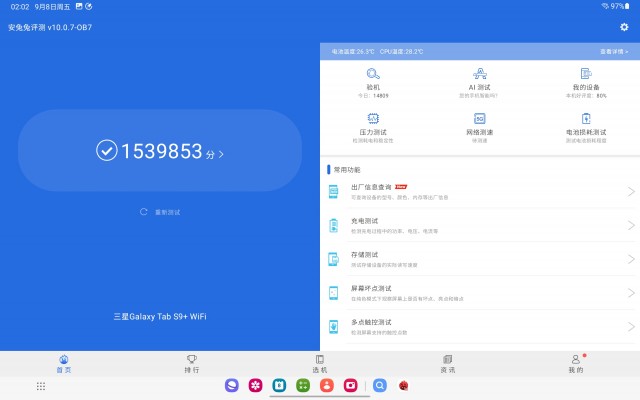This screenshot has height=400, width=640.
Task: Switch to AnTuTu recent app icon in taskbar
Action: 404,385
